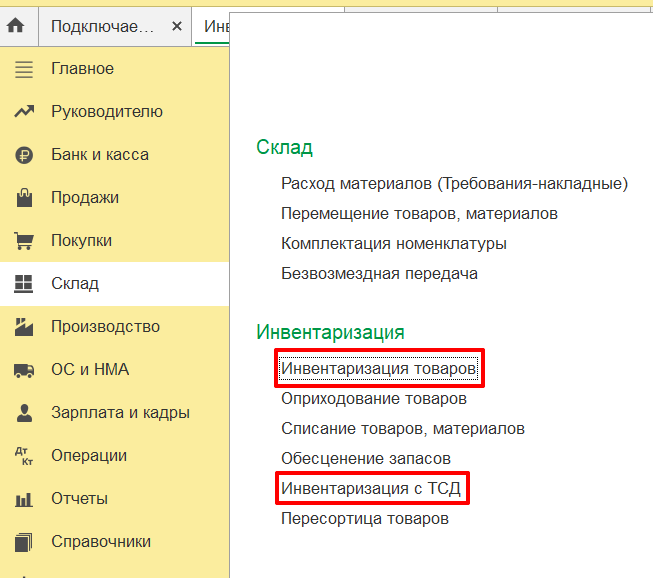
Task: Open Инвентаризация товаров link
Action: coord(378,368)
